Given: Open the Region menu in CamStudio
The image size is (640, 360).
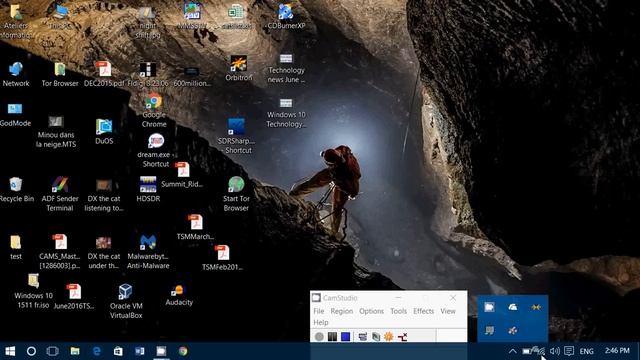Looking at the screenshot, I should (x=342, y=311).
